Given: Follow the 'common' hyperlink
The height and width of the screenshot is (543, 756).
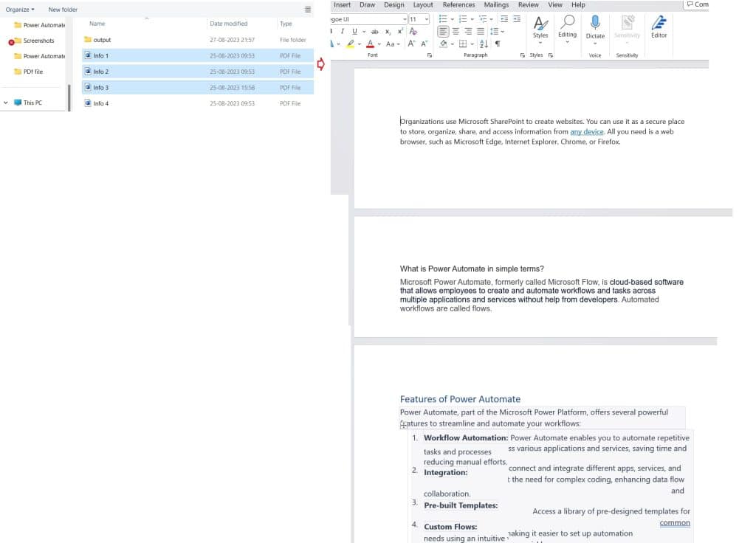Looking at the screenshot, I should [675, 523].
